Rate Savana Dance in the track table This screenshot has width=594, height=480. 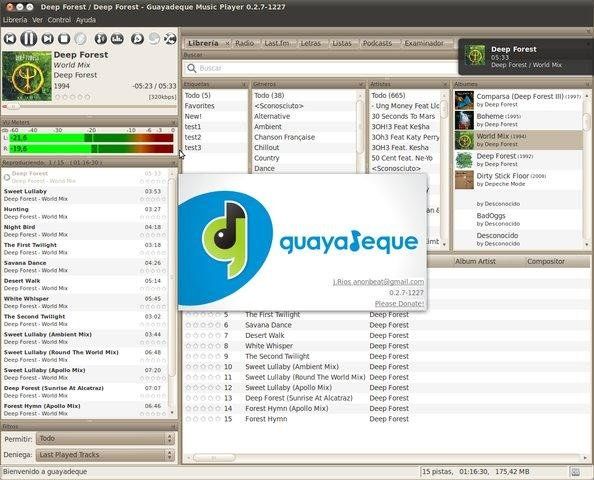(x=203, y=325)
